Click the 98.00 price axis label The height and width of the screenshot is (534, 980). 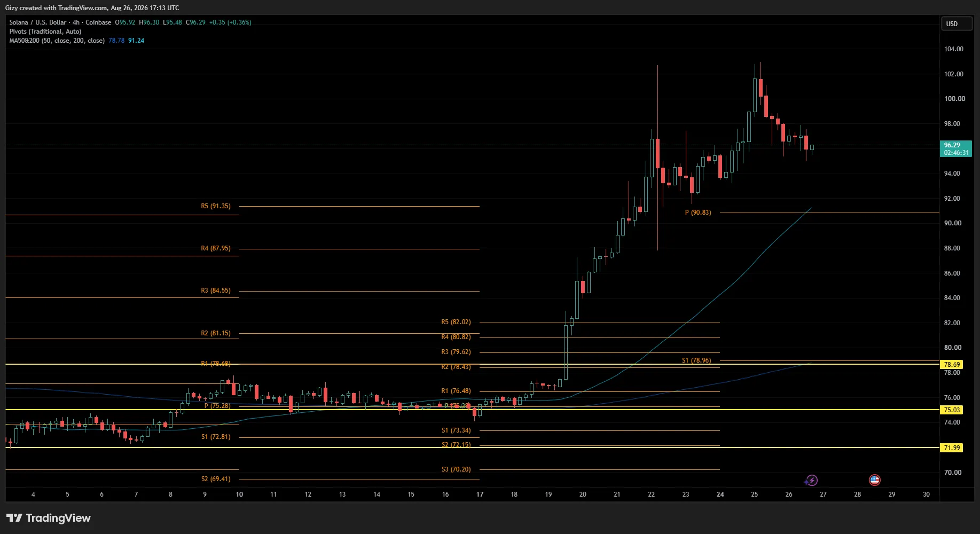tap(952, 124)
